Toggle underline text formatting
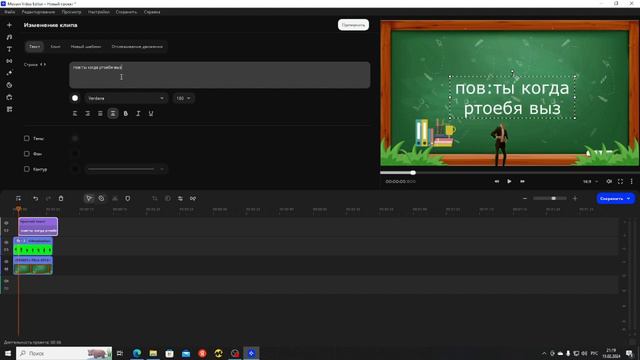The image size is (640, 360). (151, 113)
